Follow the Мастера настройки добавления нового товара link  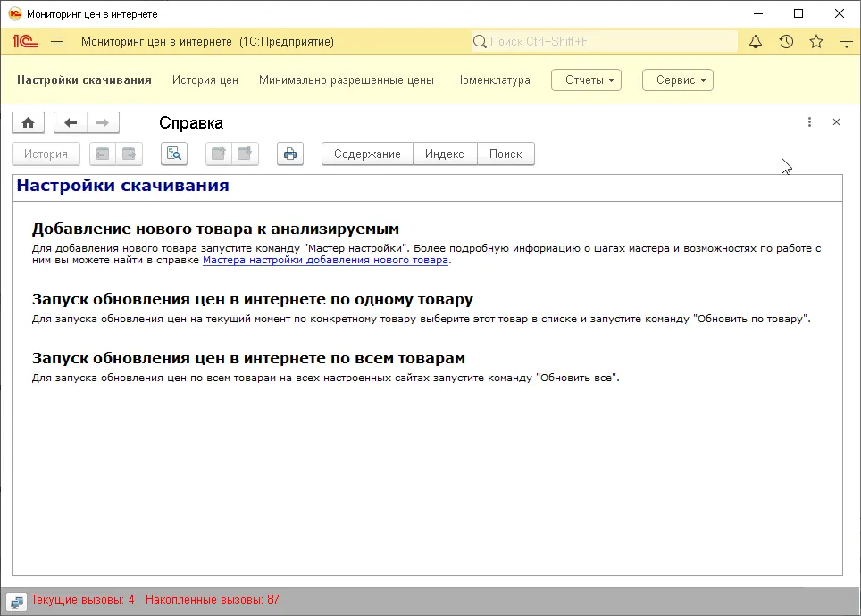(x=325, y=261)
